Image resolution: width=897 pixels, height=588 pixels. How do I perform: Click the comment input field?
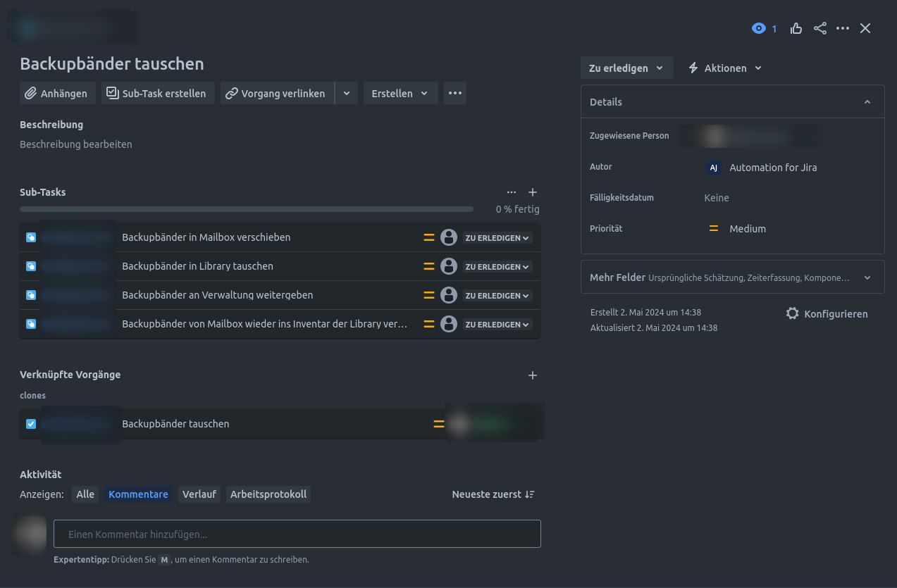297,534
